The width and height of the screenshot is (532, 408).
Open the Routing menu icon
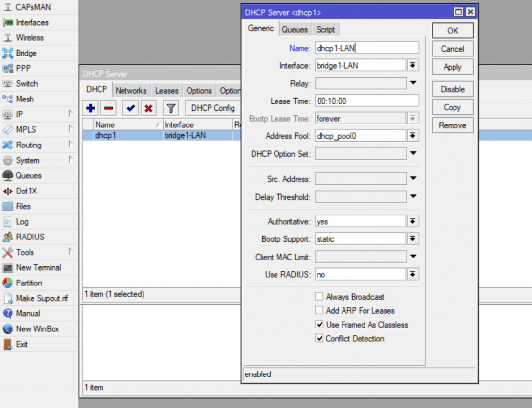point(8,145)
